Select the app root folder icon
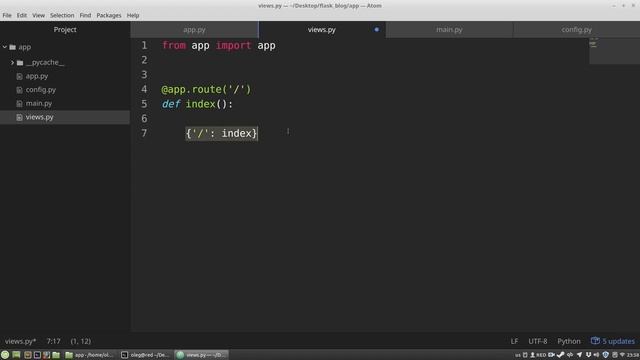Screen dimensions: 640x360 pyautogui.click(x=13, y=47)
